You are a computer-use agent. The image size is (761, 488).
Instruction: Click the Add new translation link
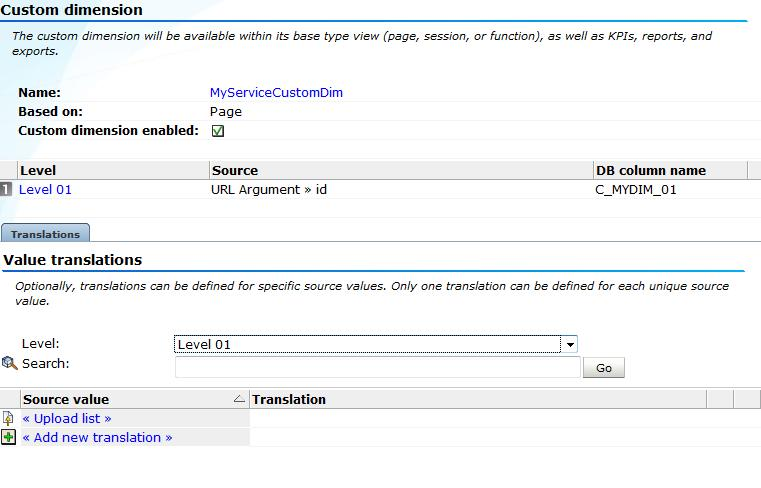click(98, 438)
